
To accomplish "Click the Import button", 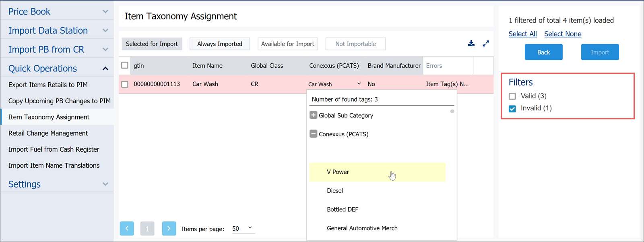I will pos(600,52).
